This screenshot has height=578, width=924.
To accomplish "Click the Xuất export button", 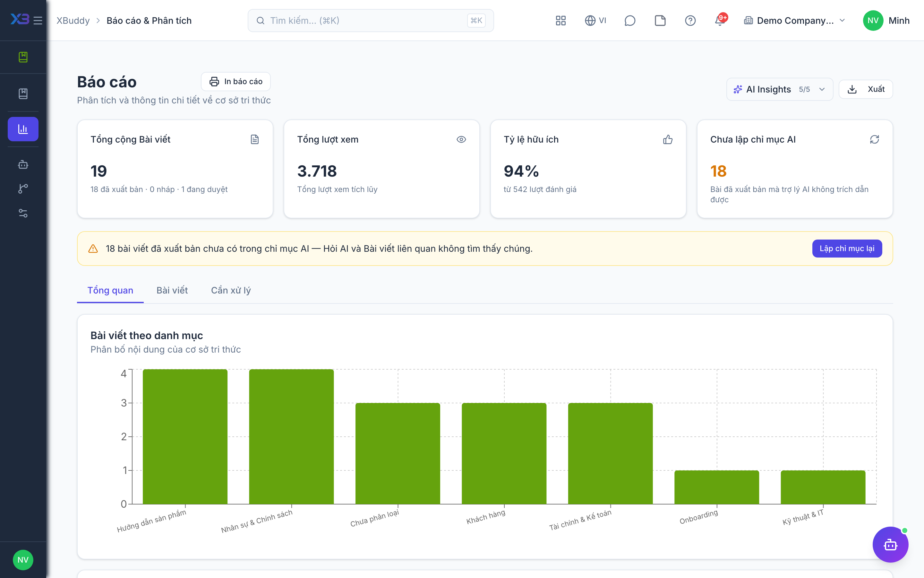I will (x=866, y=89).
